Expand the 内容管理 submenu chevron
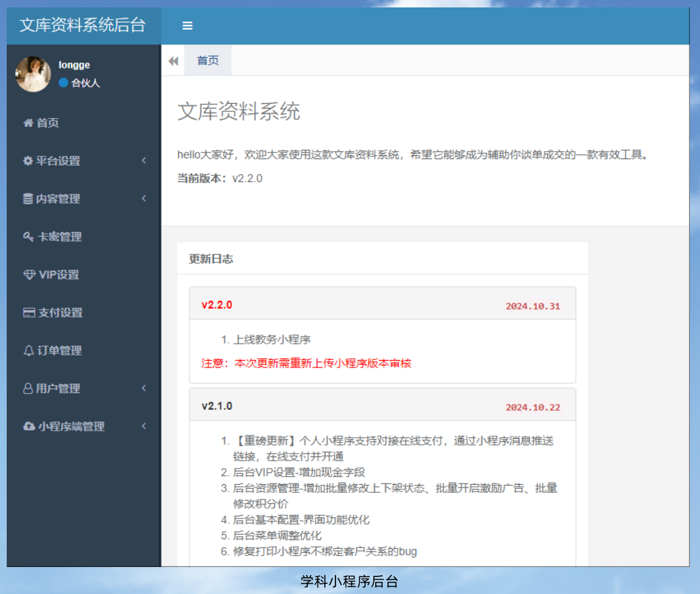The width and height of the screenshot is (700, 594). [144, 199]
